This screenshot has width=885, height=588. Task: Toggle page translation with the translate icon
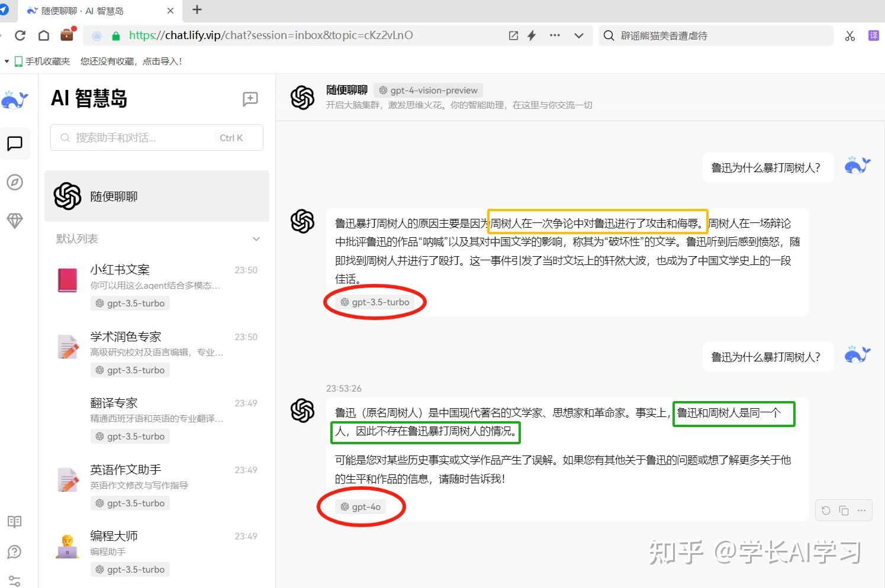873,35
